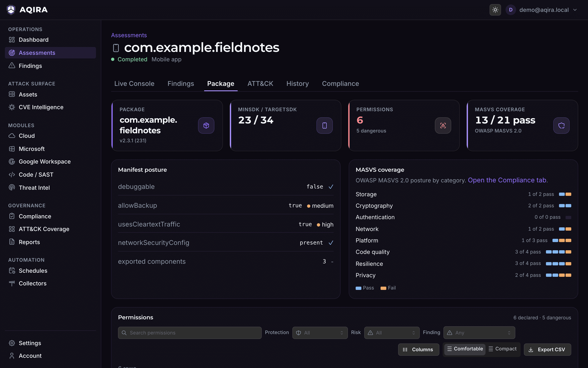Open the Microsoft module
588x368 pixels.
pyautogui.click(x=50, y=149)
